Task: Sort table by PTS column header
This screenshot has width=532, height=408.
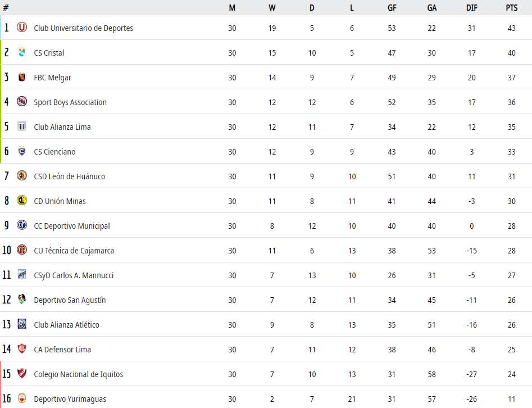Action: click(x=512, y=8)
